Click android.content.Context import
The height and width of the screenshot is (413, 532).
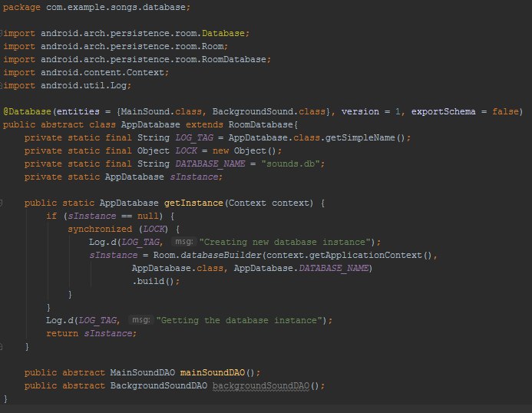(102, 73)
